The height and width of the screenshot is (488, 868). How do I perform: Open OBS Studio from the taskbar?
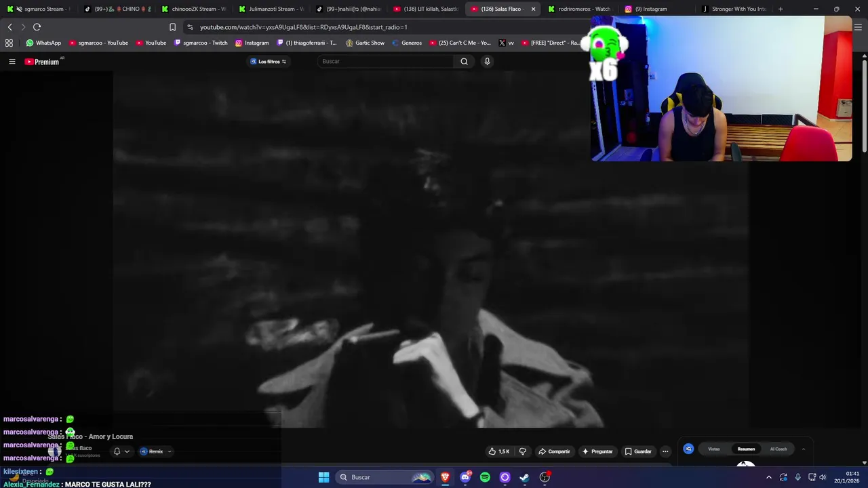coord(545,477)
